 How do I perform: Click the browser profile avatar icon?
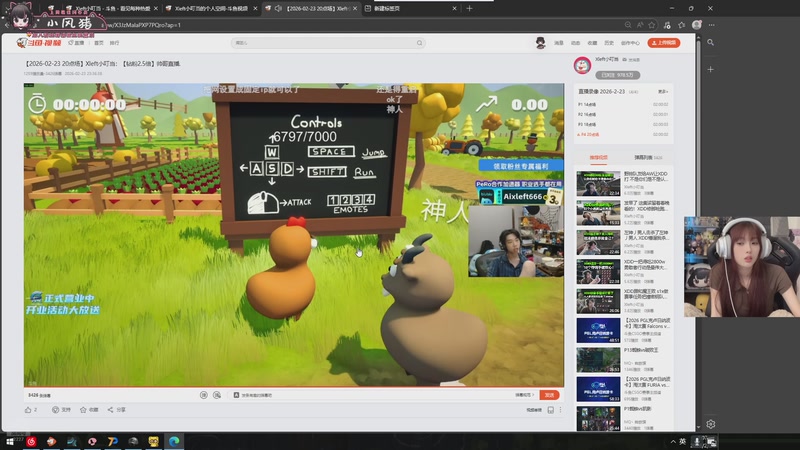click(x=697, y=25)
